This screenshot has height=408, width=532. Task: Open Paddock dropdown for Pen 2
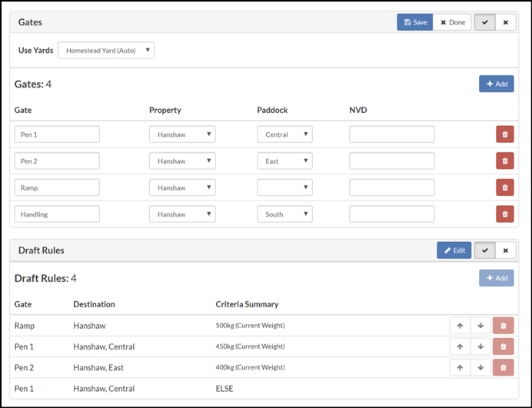284,161
